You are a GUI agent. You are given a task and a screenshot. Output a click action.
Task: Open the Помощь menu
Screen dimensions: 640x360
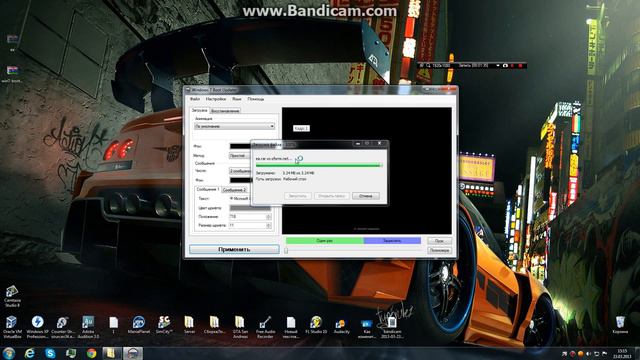pos(256,99)
